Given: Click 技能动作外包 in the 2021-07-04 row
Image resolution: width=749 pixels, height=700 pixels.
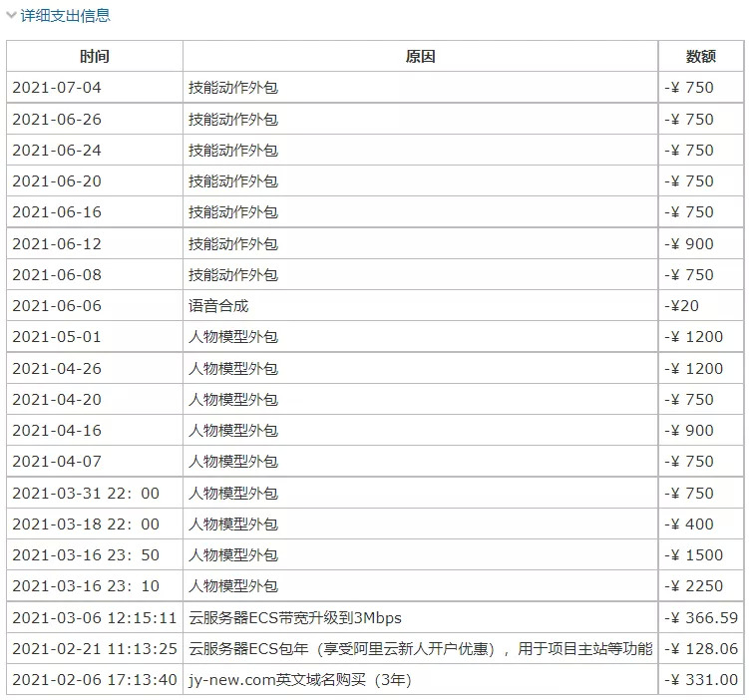Looking at the screenshot, I should point(233,88).
